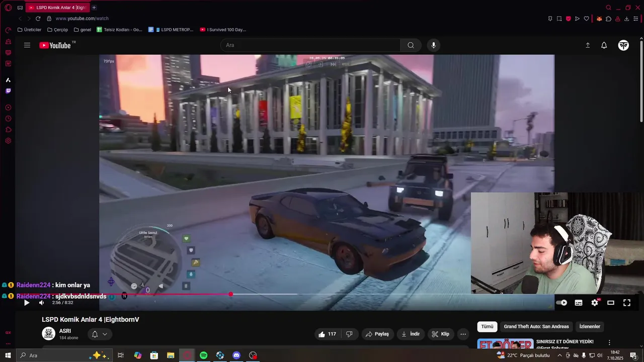Open the Telsiz Kodları bookmark
The height and width of the screenshot is (362, 644).
[x=119, y=30]
